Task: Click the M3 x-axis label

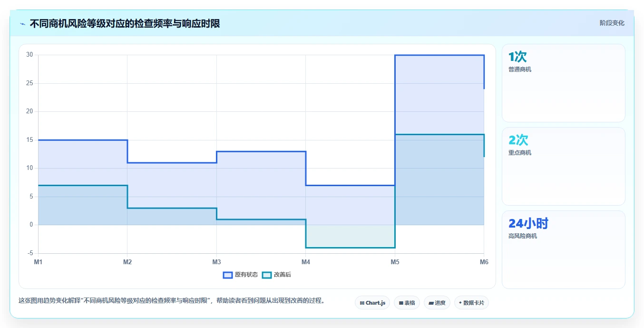Action: 216,262
